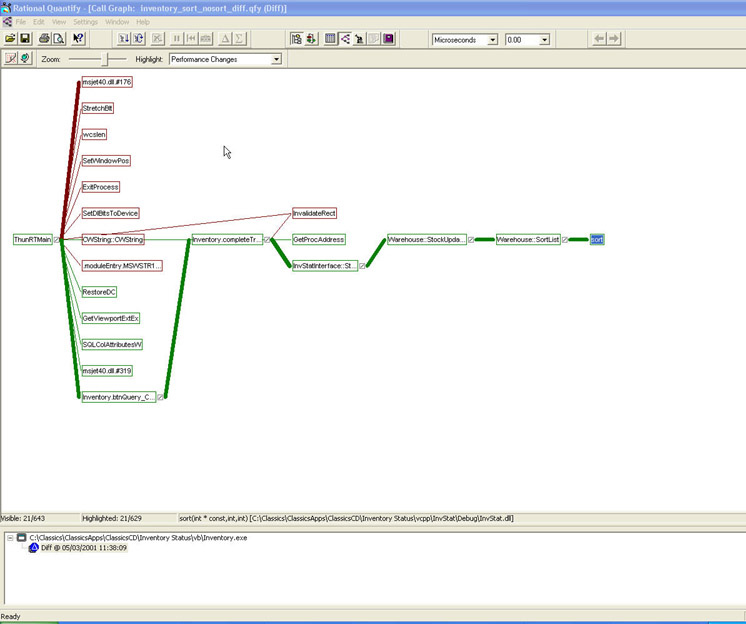Toggle the checkbox beside ThunRTMain node
746x624 pixels.
point(58,240)
